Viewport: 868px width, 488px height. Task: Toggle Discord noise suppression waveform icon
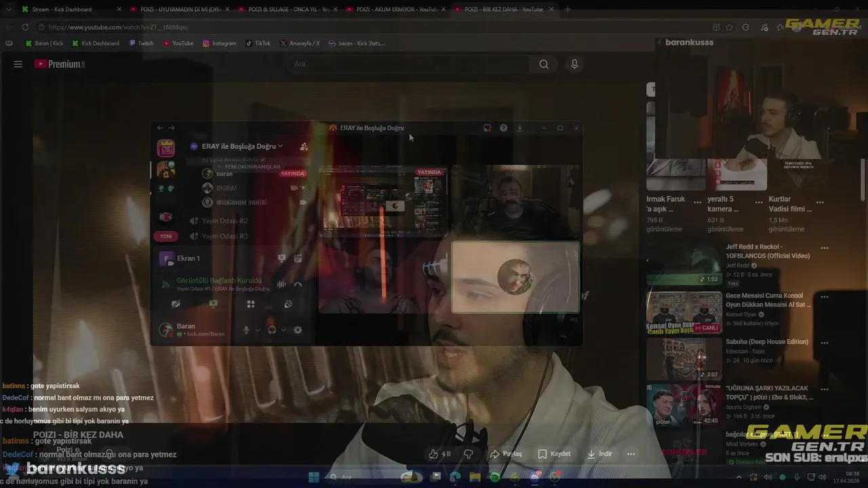pos(281,285)
